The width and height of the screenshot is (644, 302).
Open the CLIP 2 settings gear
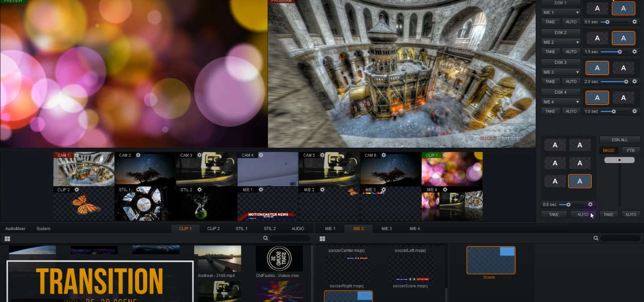(x=77, y=189)
